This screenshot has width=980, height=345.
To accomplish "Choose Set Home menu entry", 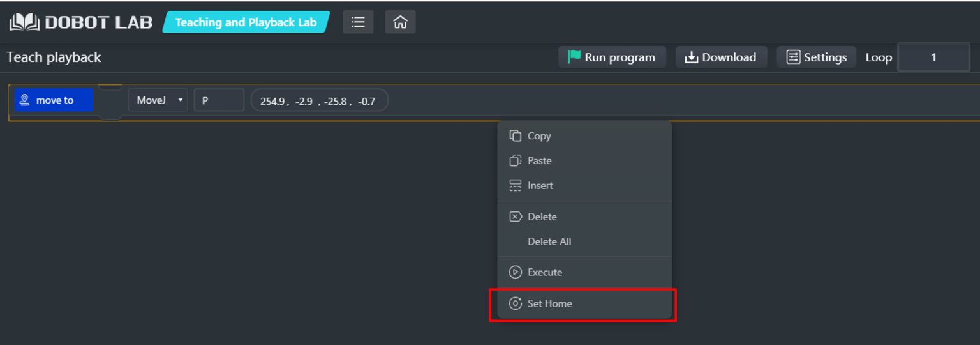I will (549, 303).
